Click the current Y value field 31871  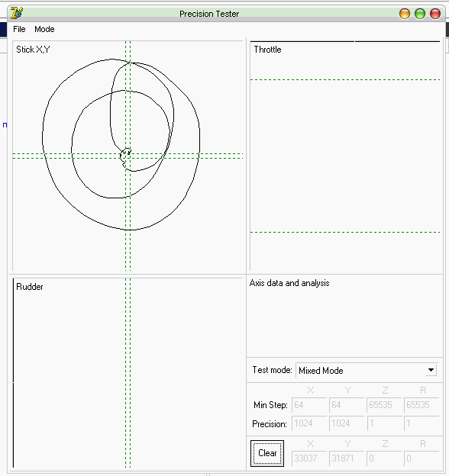pyautogui.click(x=347, y=458)
